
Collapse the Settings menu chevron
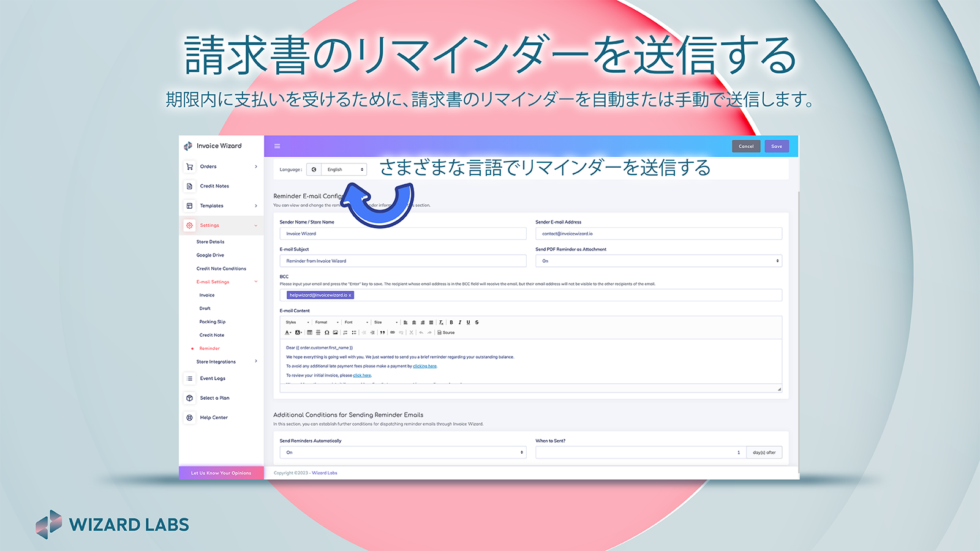pyautogui.click(x=256, y=225)
